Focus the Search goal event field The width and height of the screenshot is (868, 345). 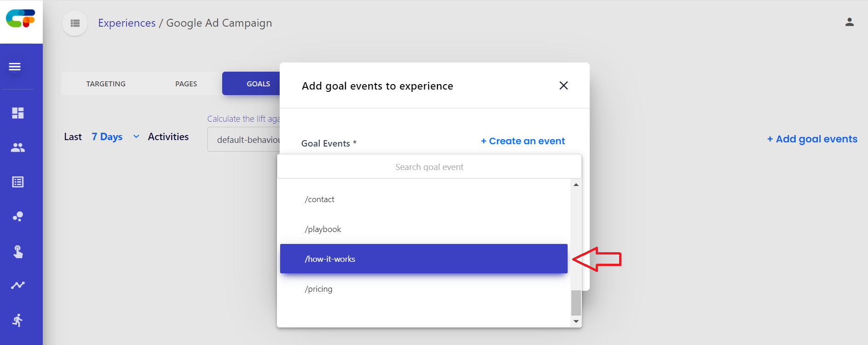(429, 167)
